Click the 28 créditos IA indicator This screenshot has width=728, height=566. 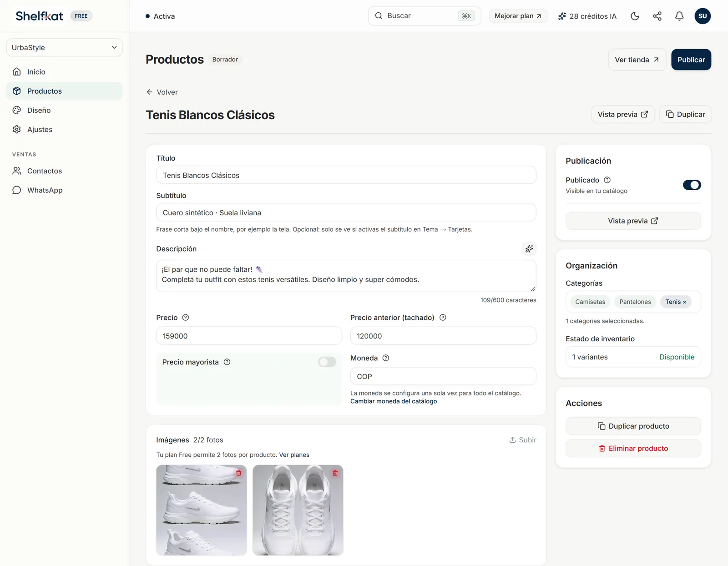point(587,16)
